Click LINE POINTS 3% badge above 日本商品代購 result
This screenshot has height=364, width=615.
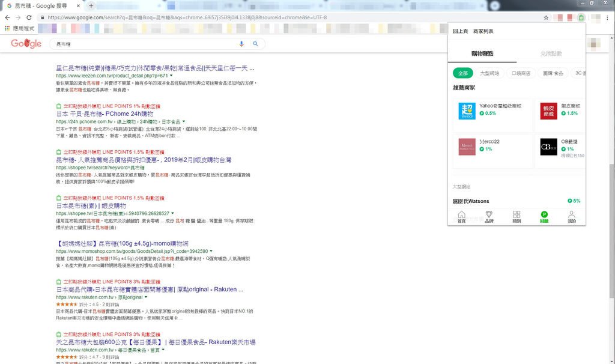click(x=108, y=282)
